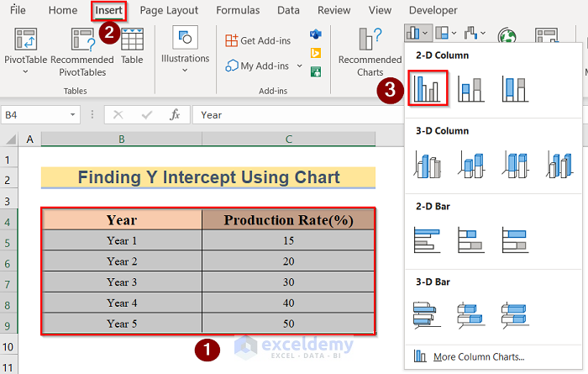Image resolution: width=588 pixels, height=374 pixels.
Task: Switch to the Home tab
Action: click(x=63, y=10)
